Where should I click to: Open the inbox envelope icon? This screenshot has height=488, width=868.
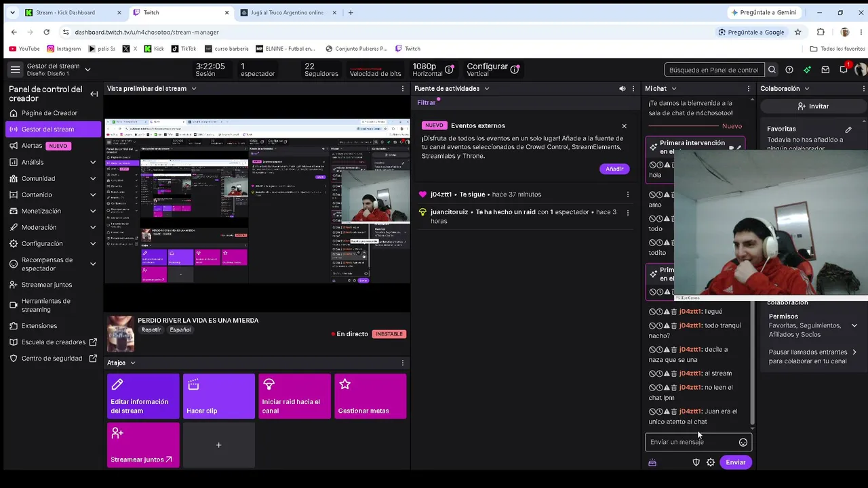825,70
